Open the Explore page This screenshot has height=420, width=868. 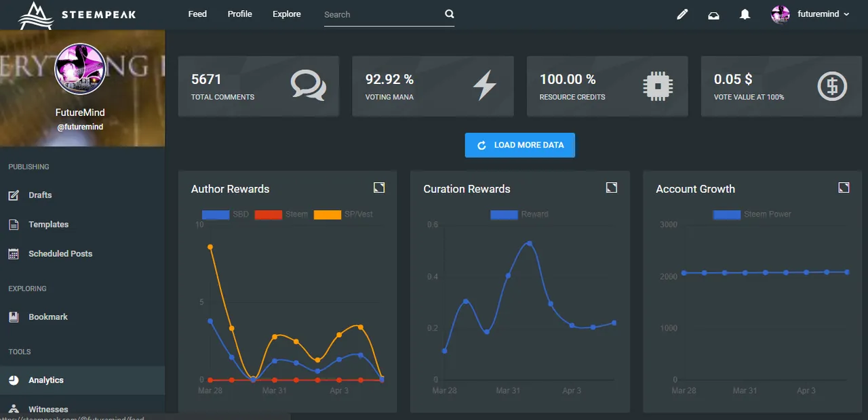287,14
